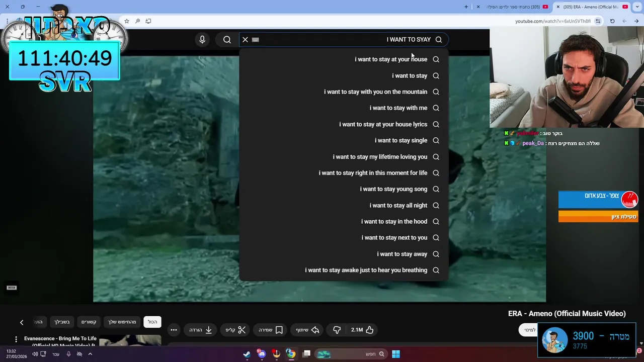Expand the browser tab search dropdown
The height and width of the screenshot is (362, 644).
(637, 7)
